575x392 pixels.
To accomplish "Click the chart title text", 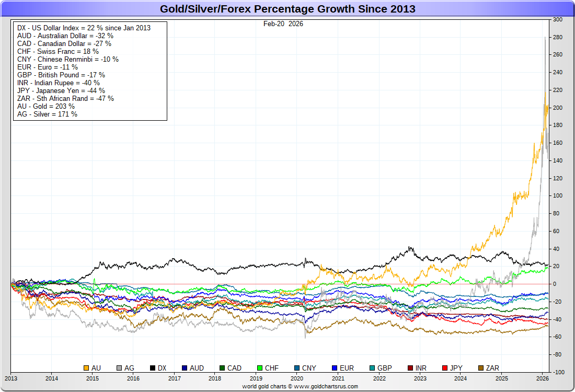I will click(x=287, y=9).
